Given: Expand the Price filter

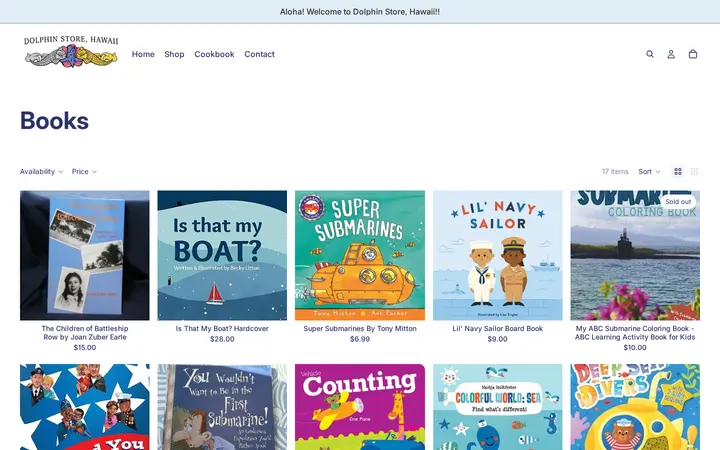Looking at the screenshot, I should point(84,171).
